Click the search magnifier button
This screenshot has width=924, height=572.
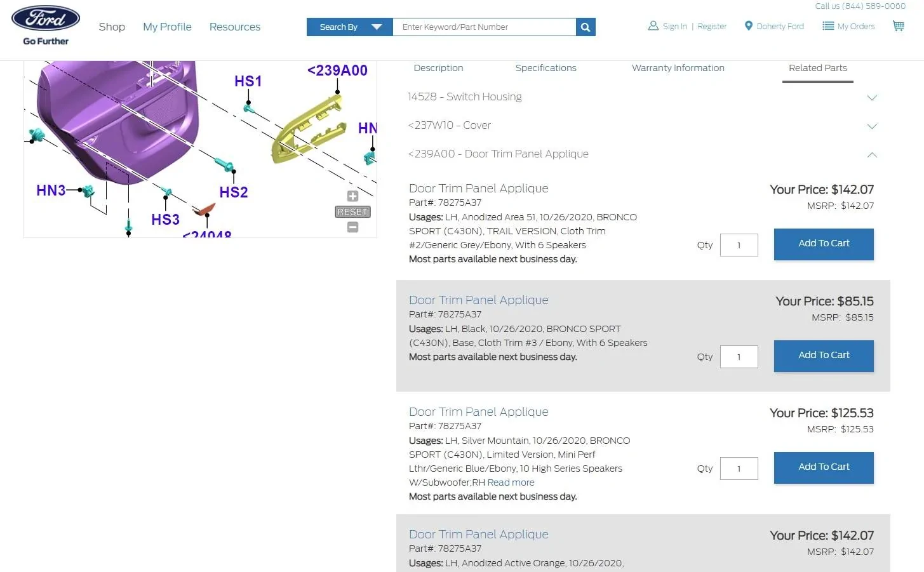[586, 27]
